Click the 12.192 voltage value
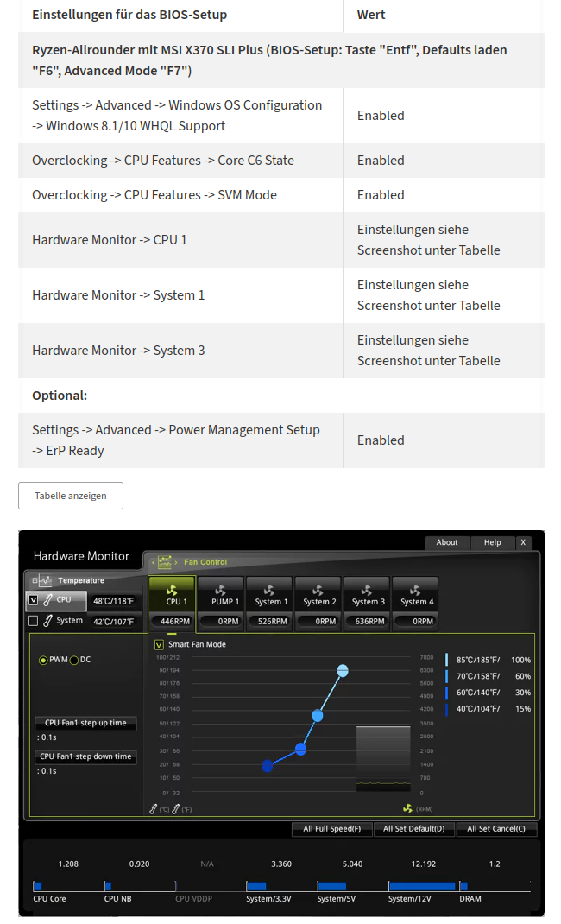Viewport: 561px width, 924px height. tap(423, 864)
